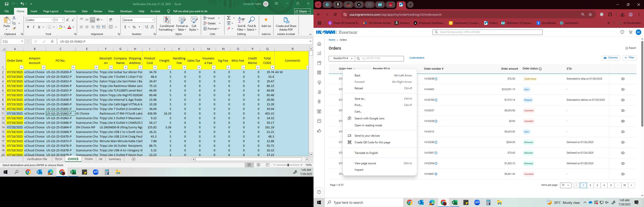Open the General number format dropdown
644x207 pixels.
click(x=153, y=20)
